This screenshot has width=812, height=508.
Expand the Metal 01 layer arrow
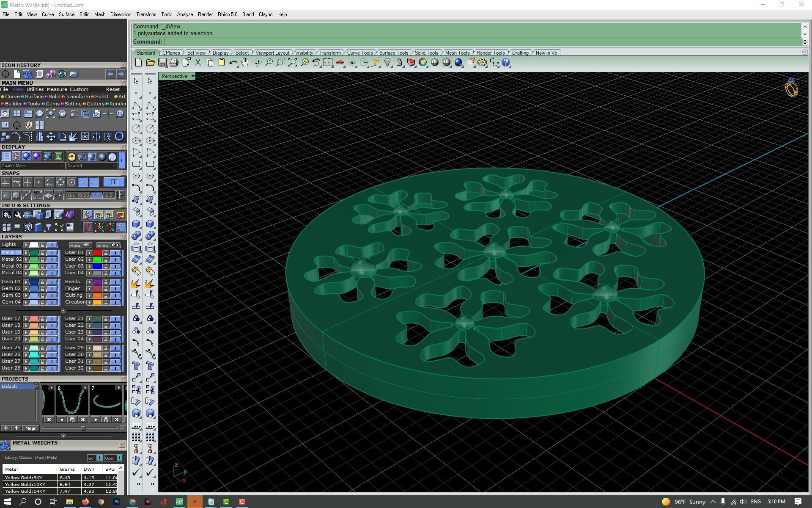click(x=26, y=253)
